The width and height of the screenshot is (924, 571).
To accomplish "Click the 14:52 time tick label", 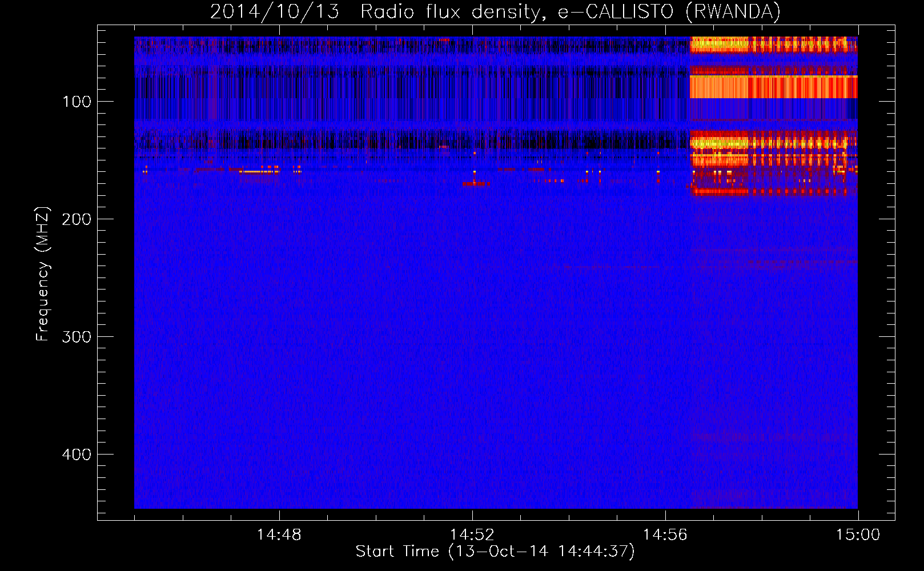I will point(472,535).
